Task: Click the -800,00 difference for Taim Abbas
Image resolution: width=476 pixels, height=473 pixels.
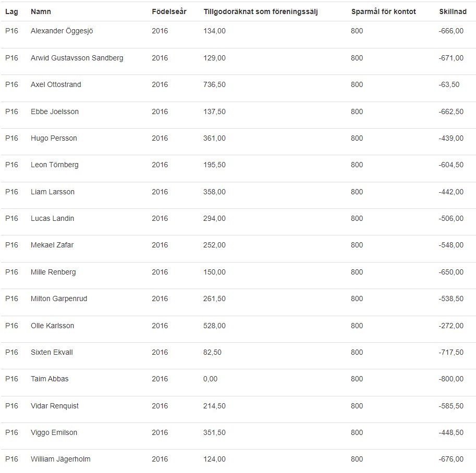Action: pyautogui.click(x=451, y=379)
